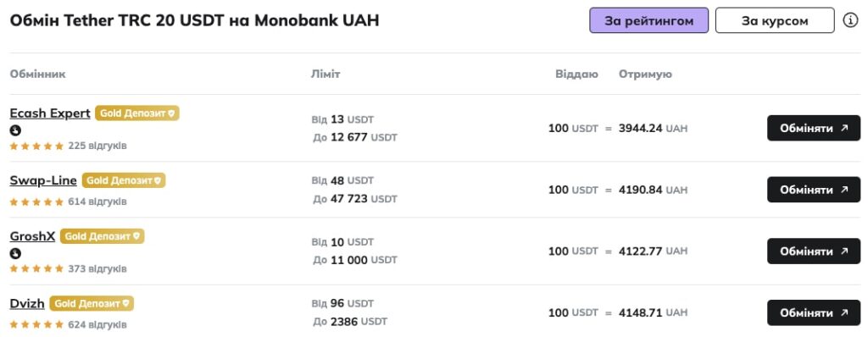Open the 225 відгуків reviews for Ecash Expert

[x=97, y=146]
